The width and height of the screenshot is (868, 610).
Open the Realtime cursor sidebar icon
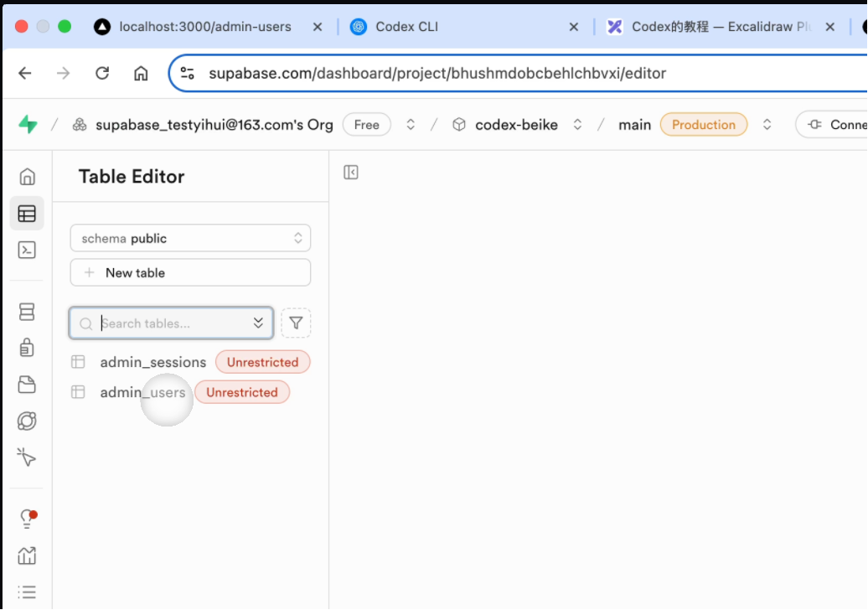27,457
